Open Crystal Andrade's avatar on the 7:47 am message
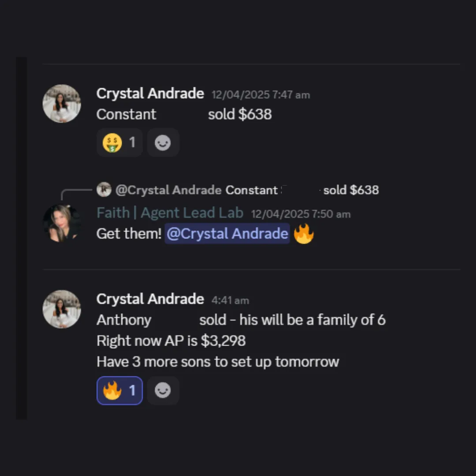This screenshot has width=476, height=476. pyautogui.click(x=62, y=104)
